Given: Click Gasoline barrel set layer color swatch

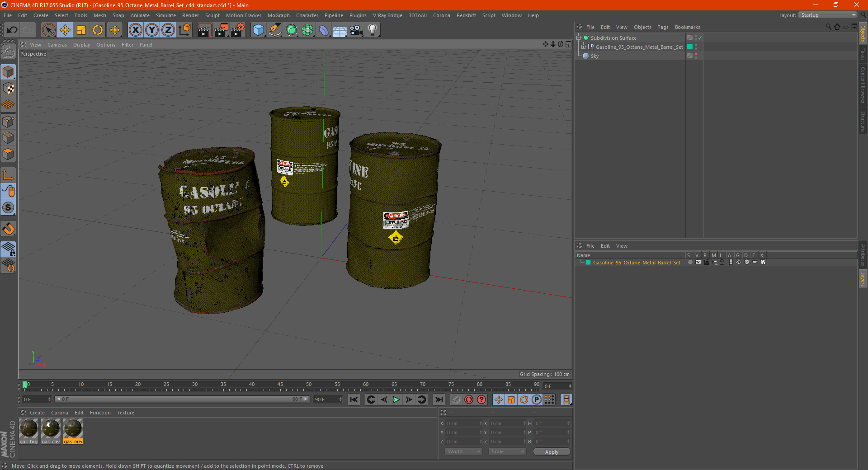Looking at the screenshot, I should coord(690,47).
